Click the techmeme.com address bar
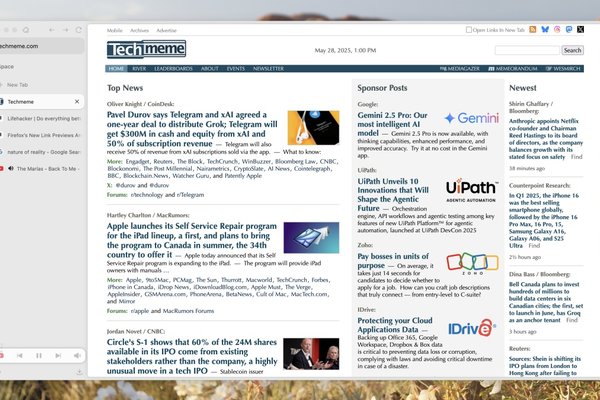Viewport: 600px width, 400px height. (x=40, y=46)
